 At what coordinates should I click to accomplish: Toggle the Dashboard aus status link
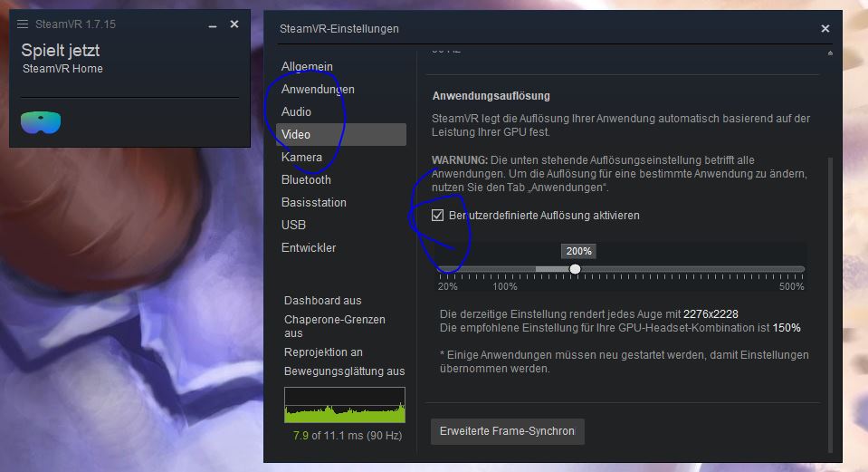point(323,300)
